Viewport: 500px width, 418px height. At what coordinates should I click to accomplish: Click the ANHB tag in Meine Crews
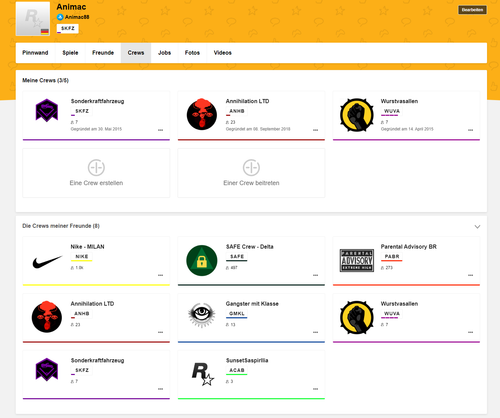(x=237, y=111)
